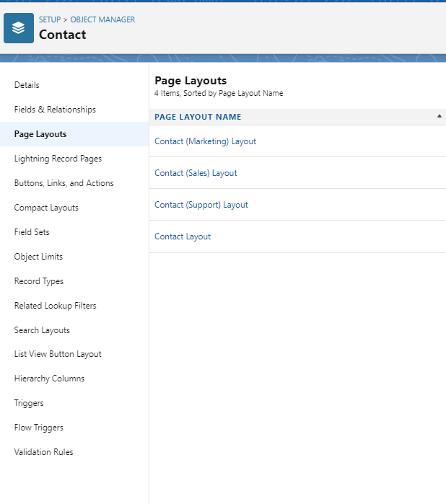Open Validation Rules section
Image resolution: width=446 pixels, height=504 pixels.
[44, 452]
